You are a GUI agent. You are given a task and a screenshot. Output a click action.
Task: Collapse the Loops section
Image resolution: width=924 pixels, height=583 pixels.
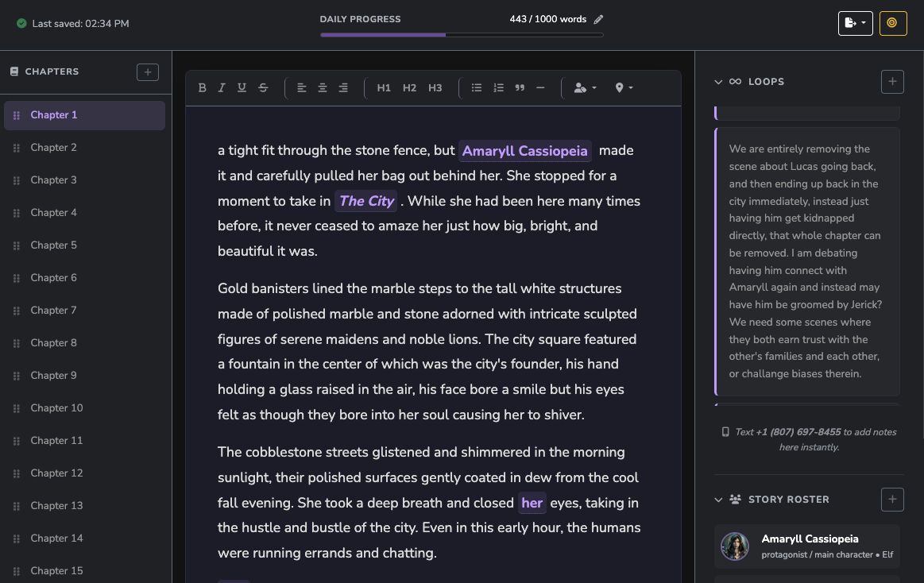click(718, 82)
